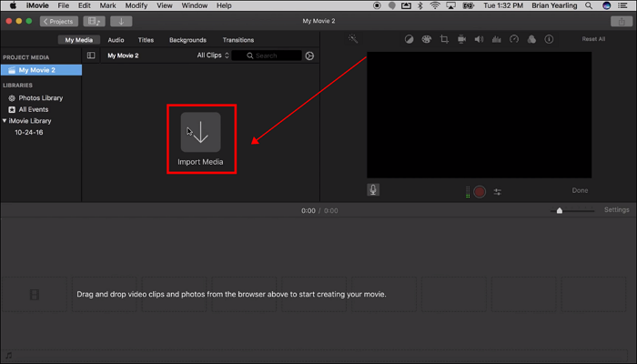This screenshot has width=637, height=364.
Task: Click the magic wand auto-enhance icon
Action: coord(353,39)
